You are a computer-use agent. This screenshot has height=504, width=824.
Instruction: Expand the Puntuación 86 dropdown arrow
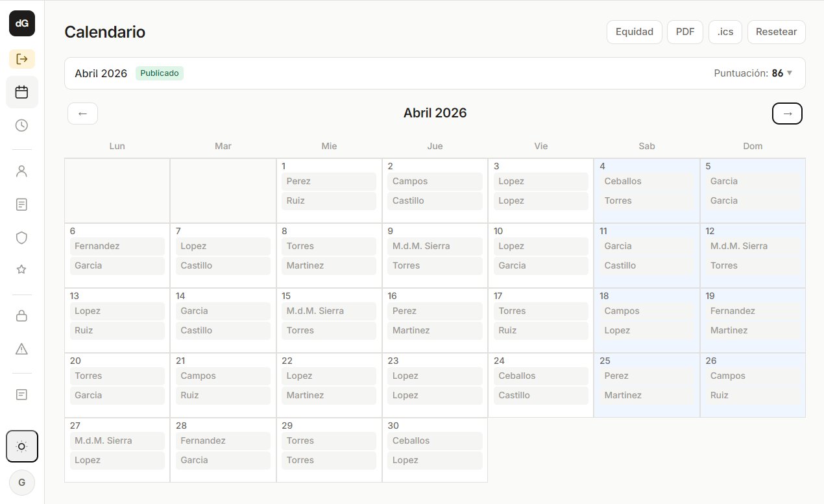tap(790, 73)
